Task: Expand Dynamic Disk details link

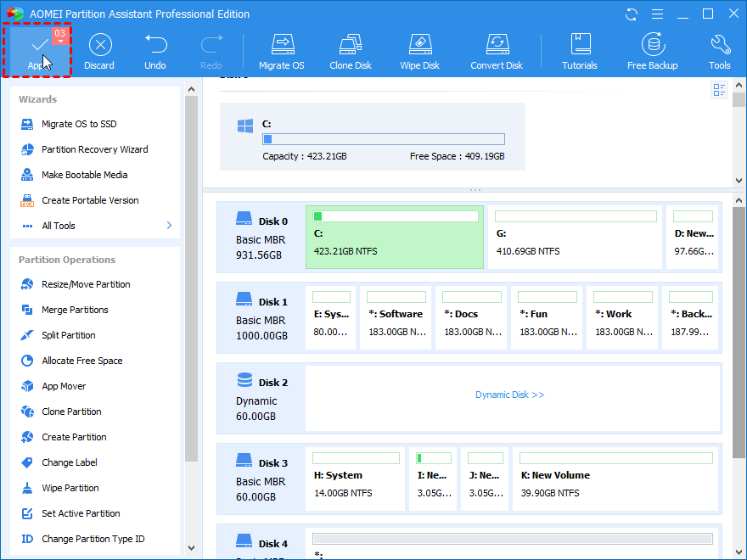Action: pyautogui.click(x=509, y=395)
